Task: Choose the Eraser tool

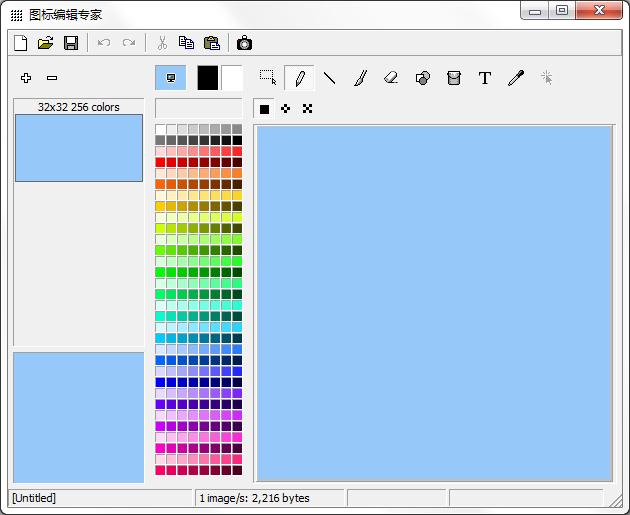Action: click(391, 78)
